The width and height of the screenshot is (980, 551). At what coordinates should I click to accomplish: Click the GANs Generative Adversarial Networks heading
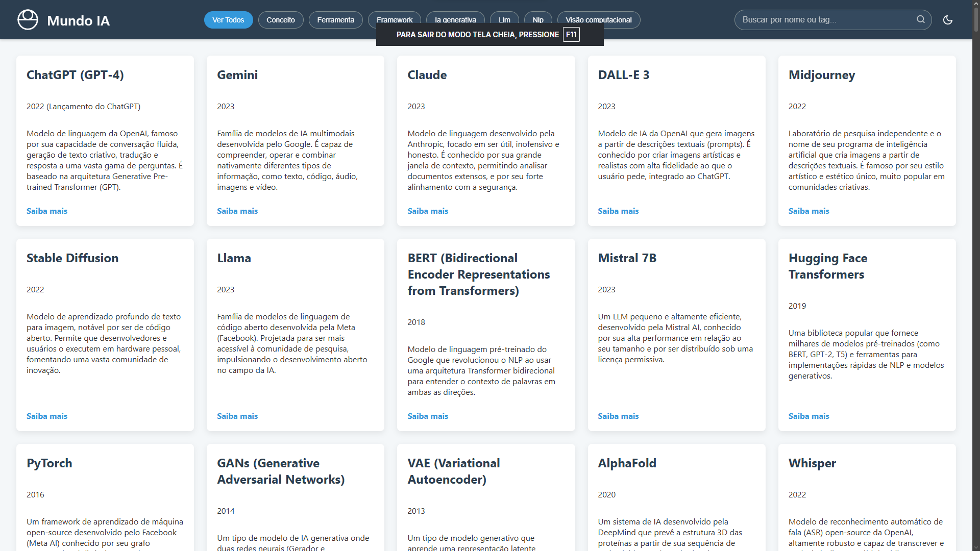coord(281,471)
